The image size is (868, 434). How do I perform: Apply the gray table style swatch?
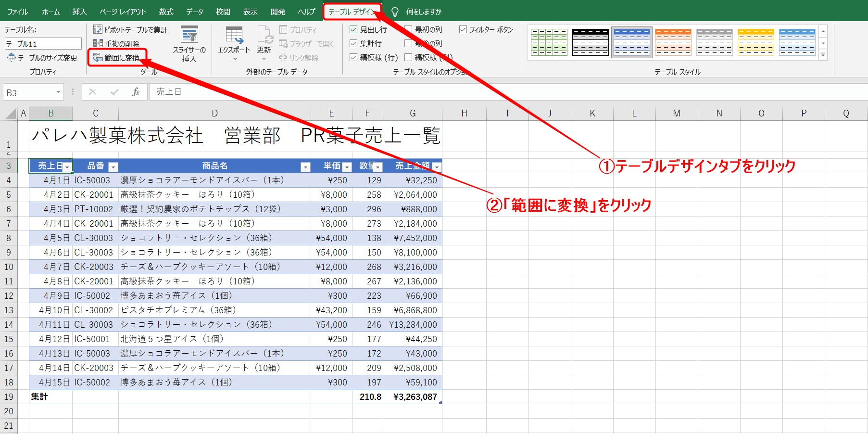715,42
